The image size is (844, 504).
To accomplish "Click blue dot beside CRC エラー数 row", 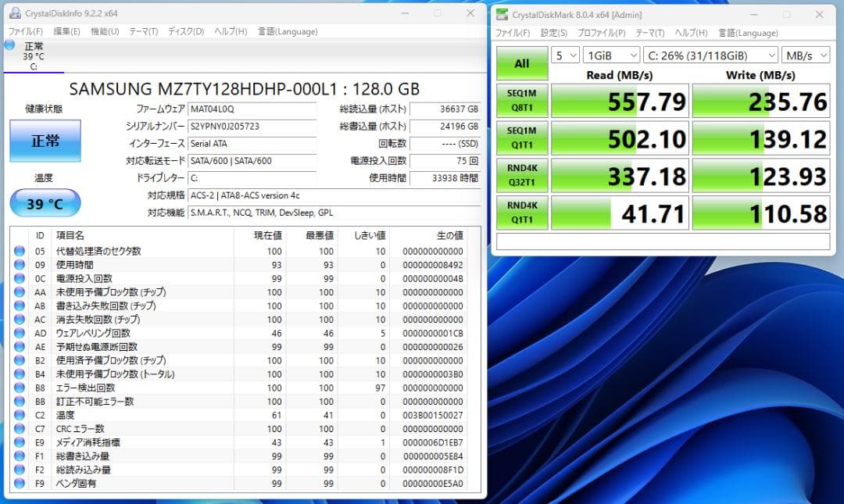I will [x=17, y=429].
